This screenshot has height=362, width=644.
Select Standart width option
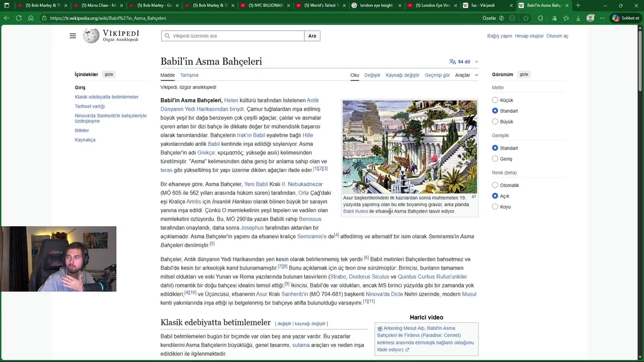tap(495, 148)
